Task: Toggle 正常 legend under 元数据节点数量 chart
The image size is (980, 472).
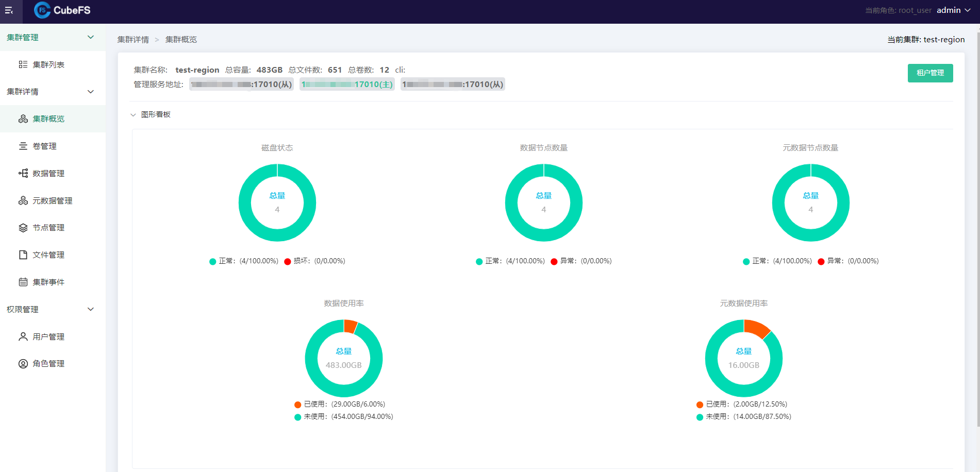Action: (x=777, y=261)
